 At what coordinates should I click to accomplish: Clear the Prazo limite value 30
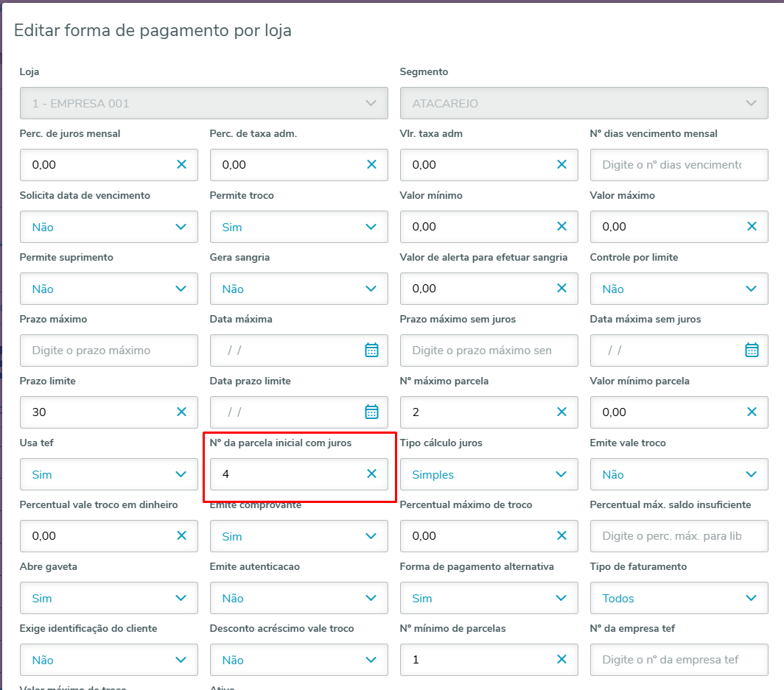(x=181, y=412)
